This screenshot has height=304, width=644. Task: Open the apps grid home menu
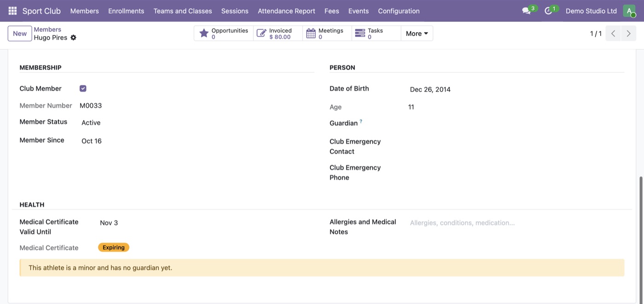coord(12,11)
